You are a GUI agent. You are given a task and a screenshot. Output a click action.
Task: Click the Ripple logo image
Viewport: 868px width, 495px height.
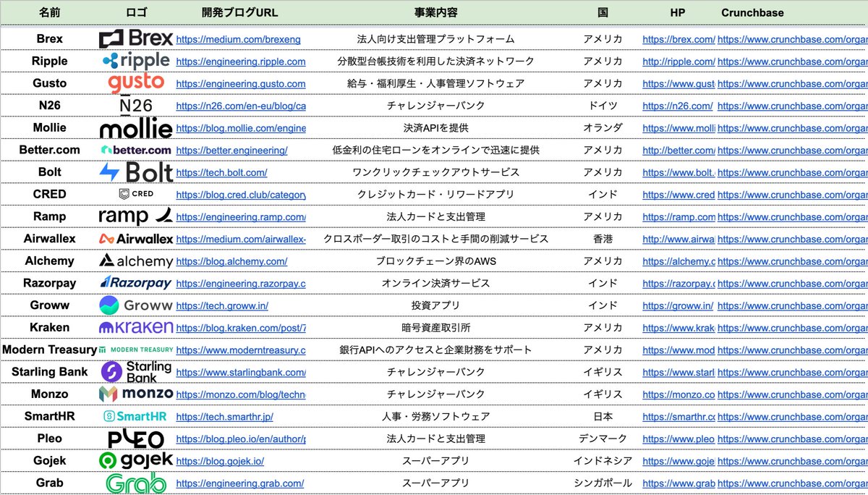(x=136, y=61)
